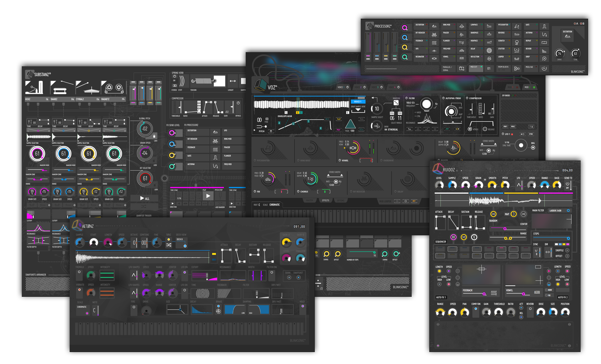Click the Scratch hand icon in Processorz
The image size is (601, 364).
point(517,42)
